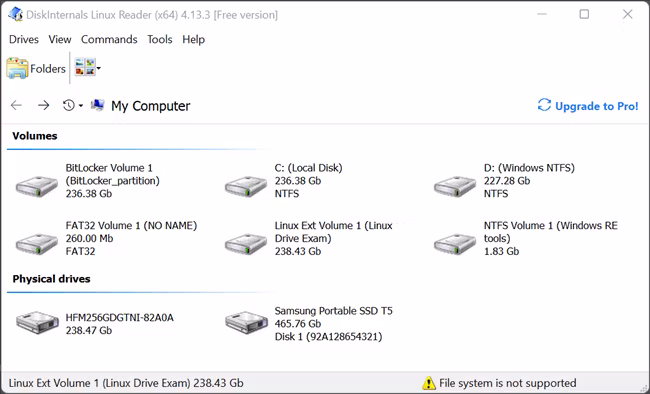Minimize the Linux Reader window

pyautogui.click(x=542, y=14)
